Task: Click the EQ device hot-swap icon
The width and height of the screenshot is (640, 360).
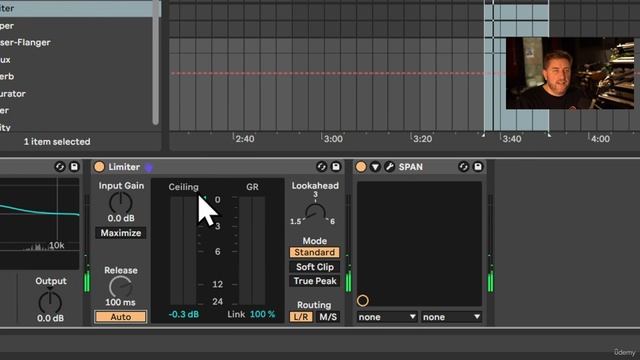Action: point(60,167)
